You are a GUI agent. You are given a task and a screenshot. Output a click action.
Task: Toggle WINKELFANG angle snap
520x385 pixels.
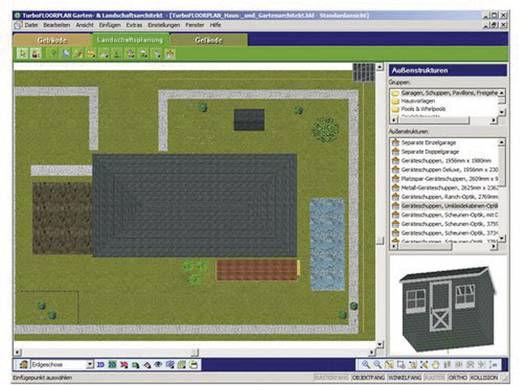click(405, 378)
